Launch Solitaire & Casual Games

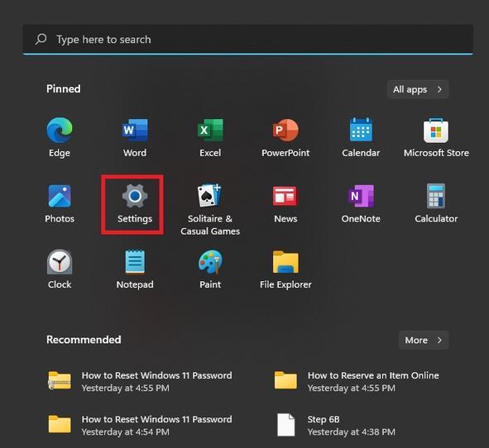[x=210, y=209]
